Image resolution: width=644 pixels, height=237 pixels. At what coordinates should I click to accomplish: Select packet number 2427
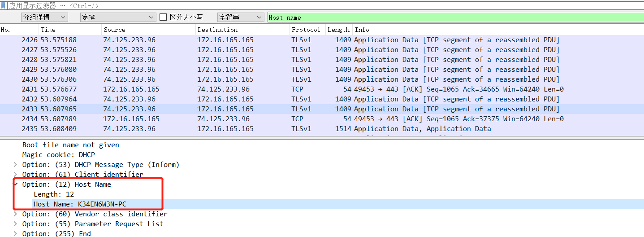point(322,50)
